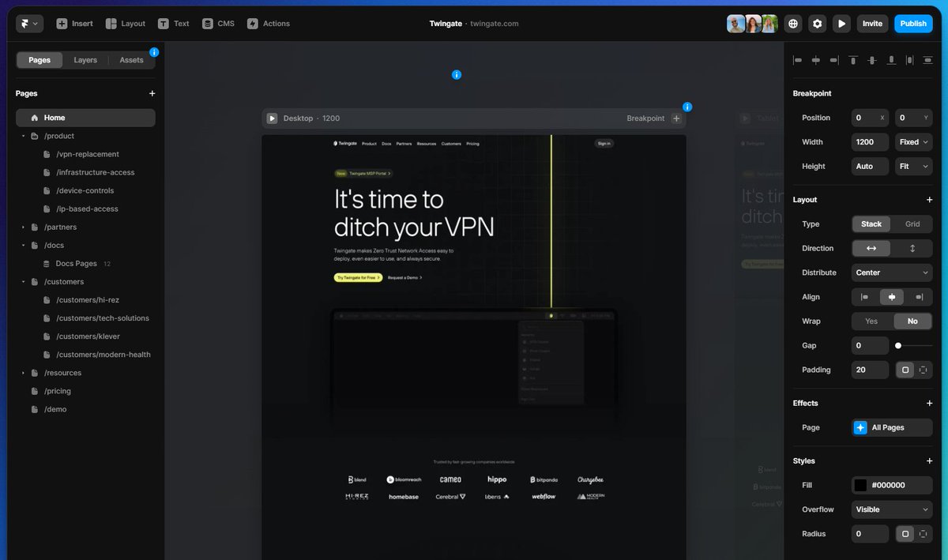
Task: Align items to the end
Action: (919, 297)
